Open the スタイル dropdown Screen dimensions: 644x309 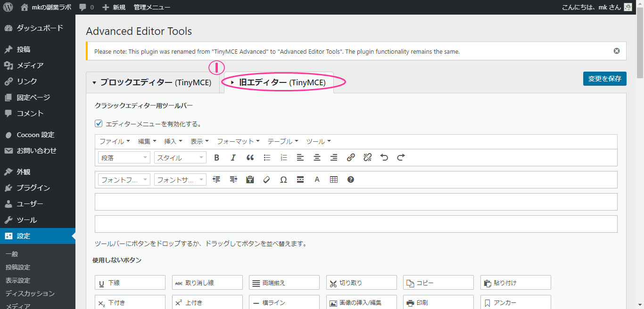(x=180, y=158)
